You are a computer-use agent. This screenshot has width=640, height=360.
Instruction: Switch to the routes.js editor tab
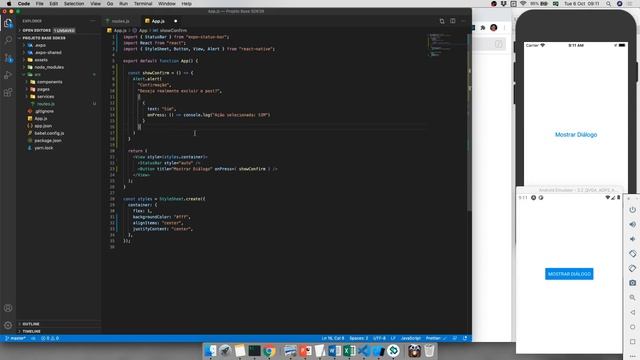pos(120,21)
